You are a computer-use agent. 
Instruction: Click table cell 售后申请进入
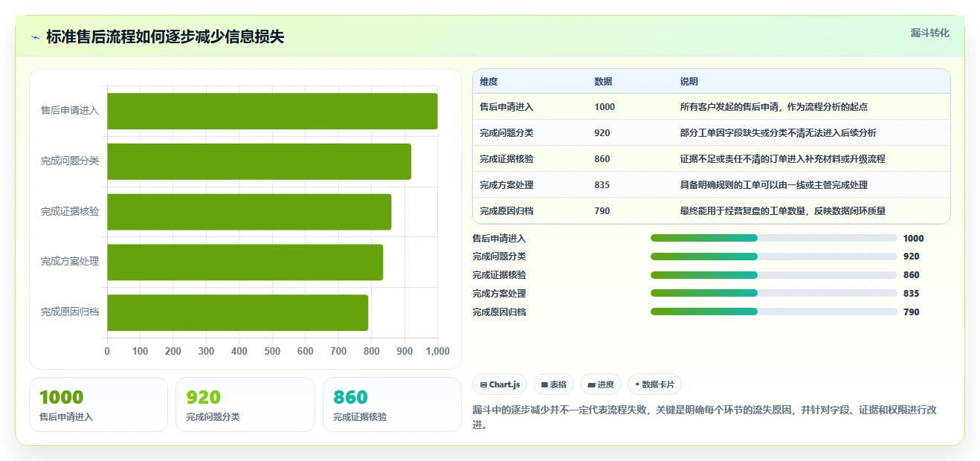506,107
